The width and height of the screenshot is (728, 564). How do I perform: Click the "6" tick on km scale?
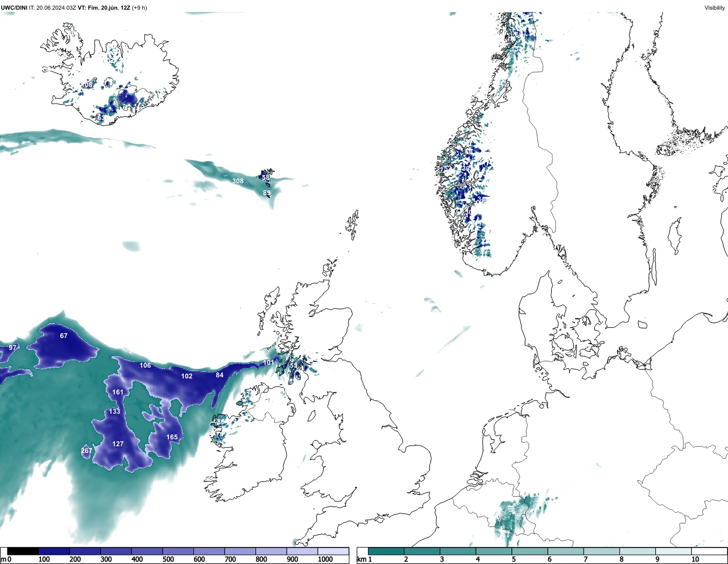click(549, 559)
